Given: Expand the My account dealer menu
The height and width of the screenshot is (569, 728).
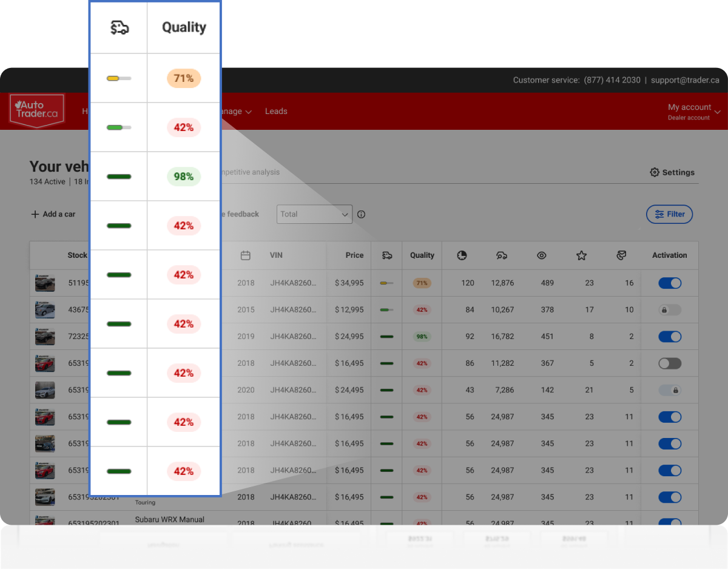Looking at the screenshot, I should point(694,112).
